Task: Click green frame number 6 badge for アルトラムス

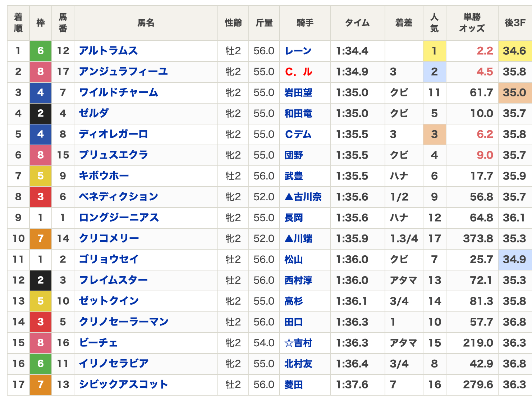Action: [x=41, y=51]
